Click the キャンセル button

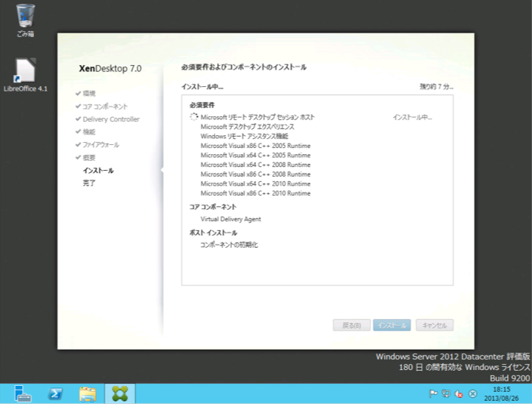pyautogui.click(x=435, y=325)
